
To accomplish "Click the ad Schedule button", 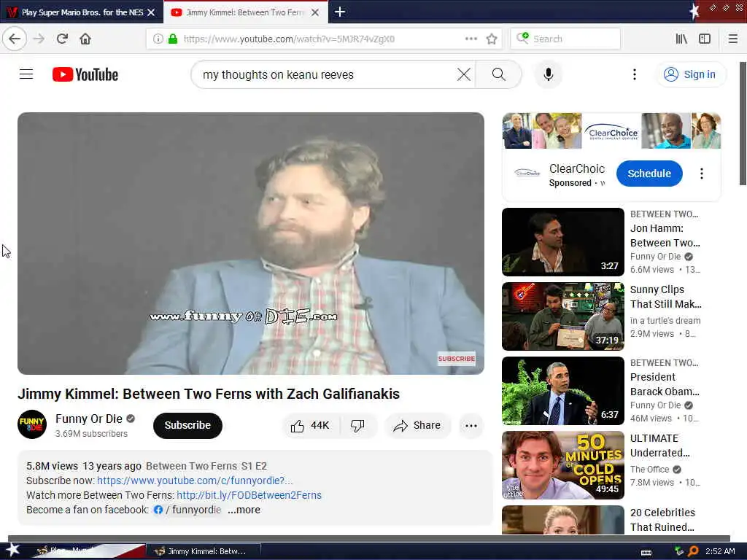I will 649,174.
